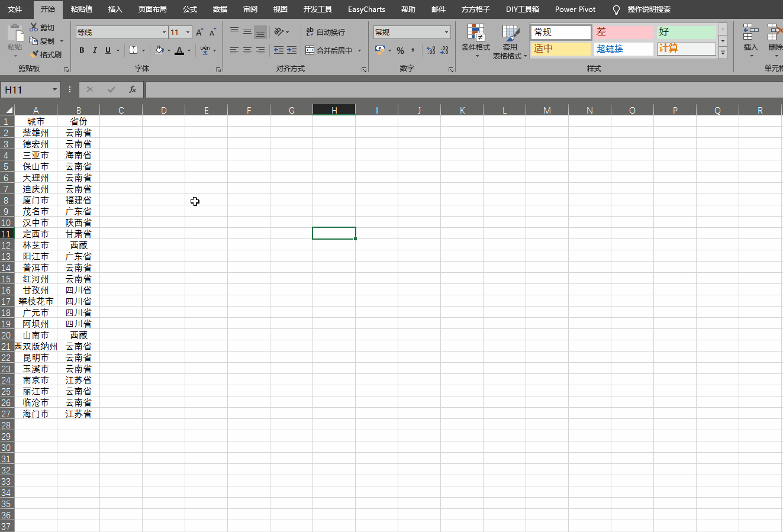Apply percent number style
This screenshot has width=783, height=532.
pos(400,50)
